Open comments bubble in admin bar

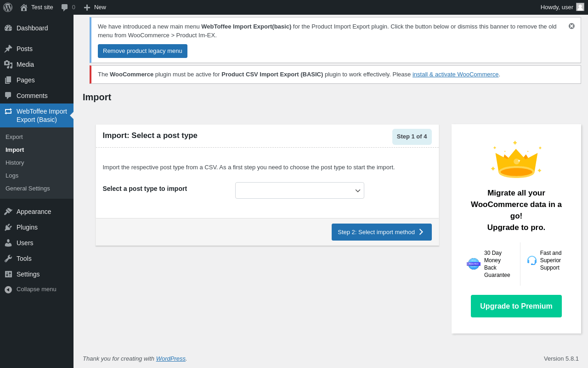(65, 7)
